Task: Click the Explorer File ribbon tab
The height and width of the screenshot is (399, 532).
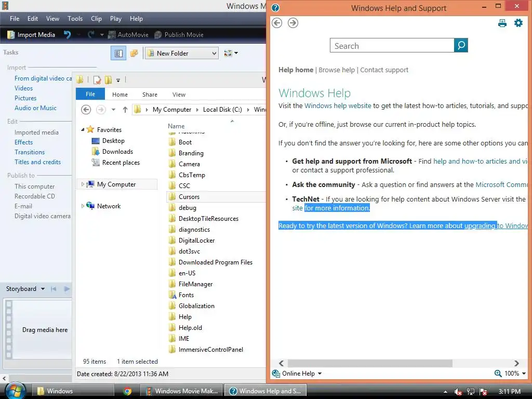Action: coord(90,94)
